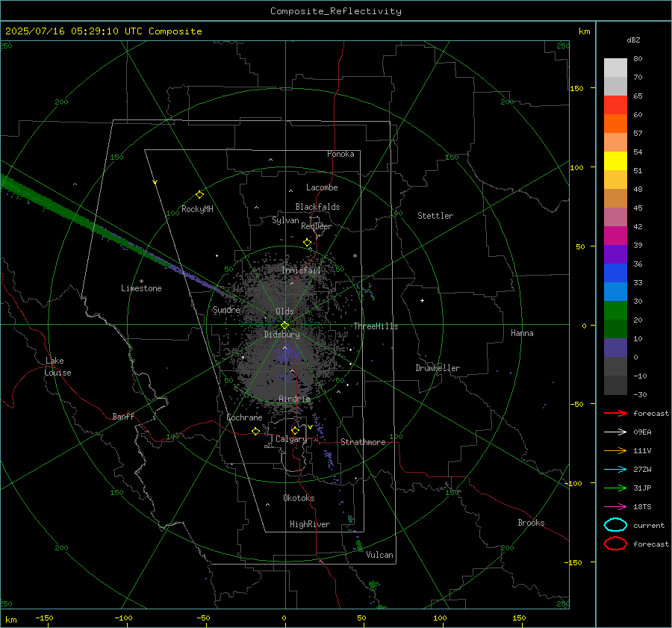
Task: Click the light blue 33-30 dBZ swatch
Action: click(x=615, y=291)
